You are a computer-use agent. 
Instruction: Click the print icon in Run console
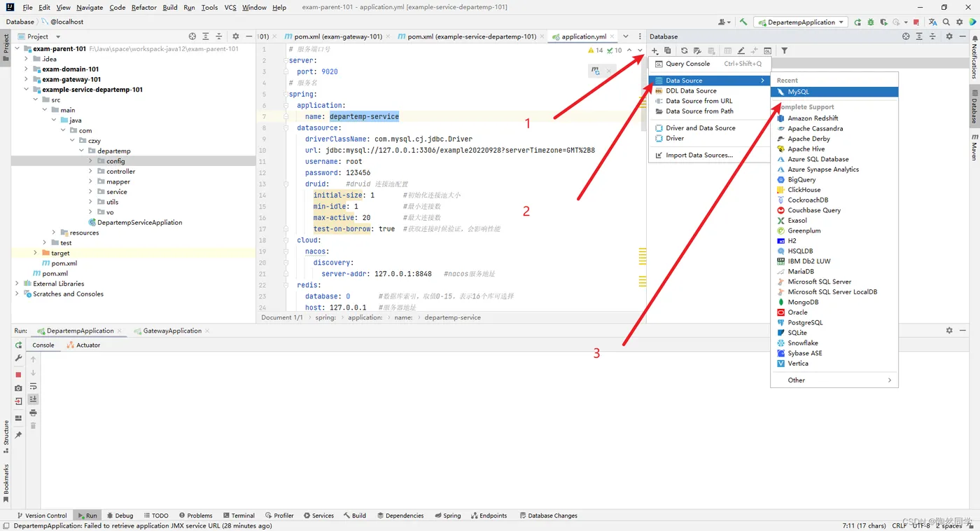(x=33, y=413)
